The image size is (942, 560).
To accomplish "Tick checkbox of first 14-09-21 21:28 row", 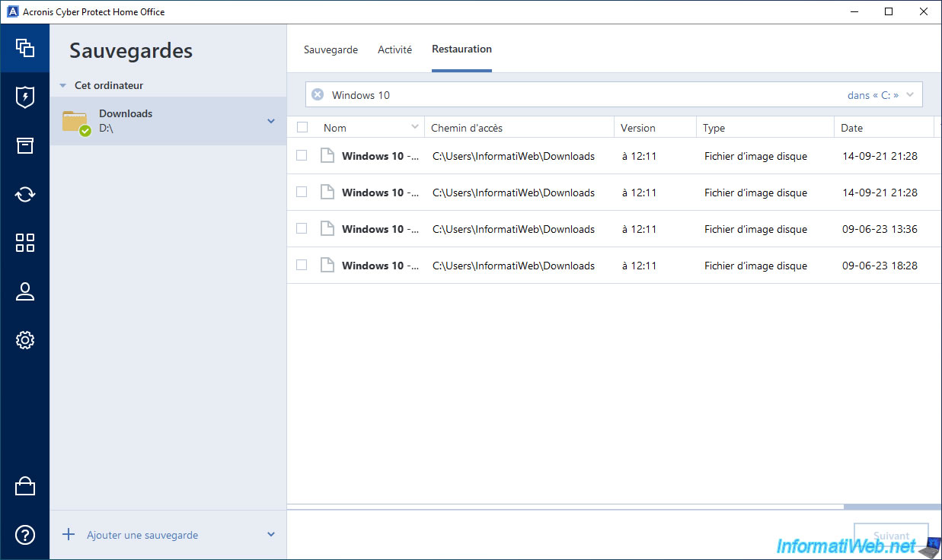I will click(x=302, y=155).
